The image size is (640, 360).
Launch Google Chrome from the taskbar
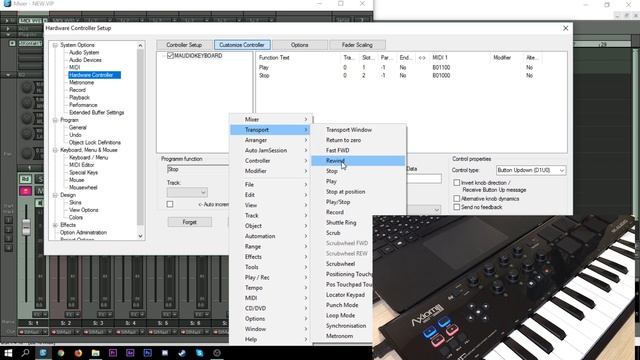pos(61,353)
